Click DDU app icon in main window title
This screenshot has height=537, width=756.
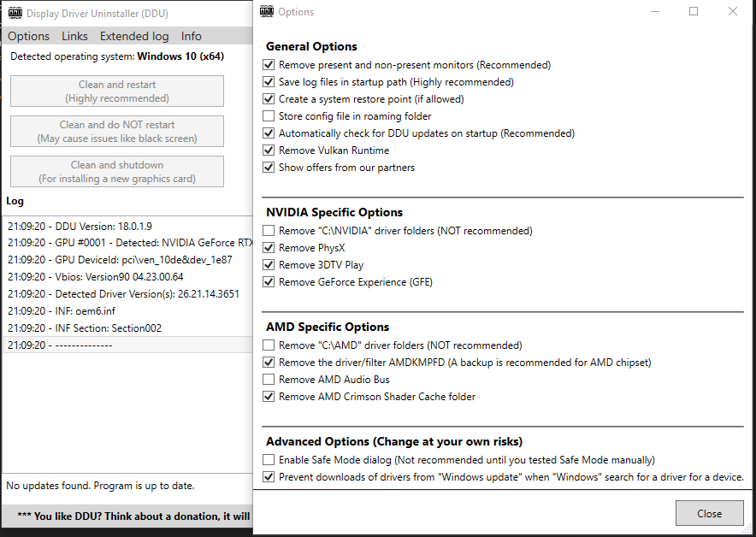pyautogui.click(x=15, y=13)
